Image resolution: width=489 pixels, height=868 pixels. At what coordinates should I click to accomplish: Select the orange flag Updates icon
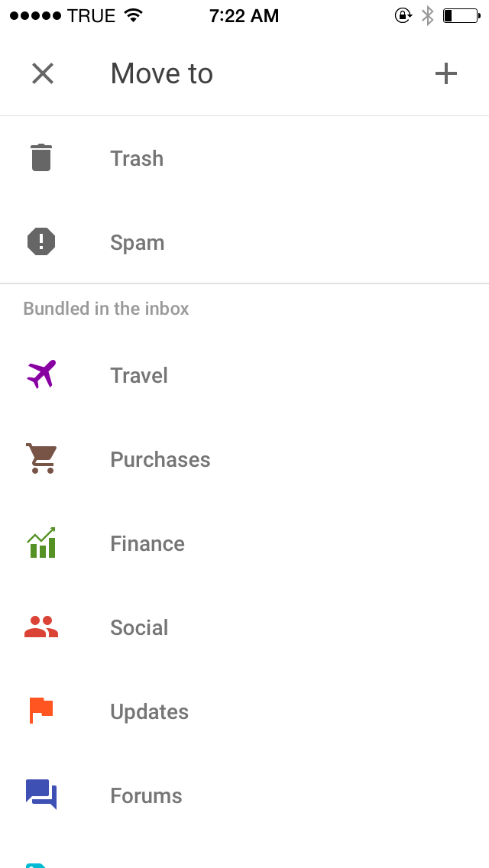click(x=41, y=711)
